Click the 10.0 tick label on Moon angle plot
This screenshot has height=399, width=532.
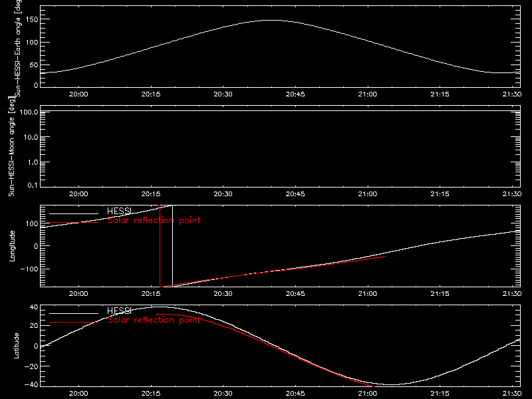[31, 137]
